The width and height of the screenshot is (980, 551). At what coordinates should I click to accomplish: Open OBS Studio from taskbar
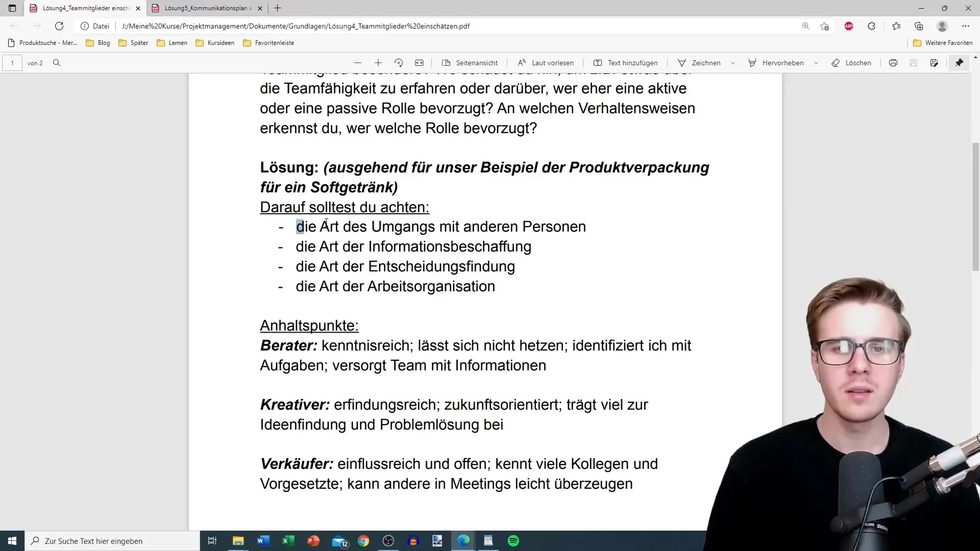pyautogui.click(x=388, y=541)
